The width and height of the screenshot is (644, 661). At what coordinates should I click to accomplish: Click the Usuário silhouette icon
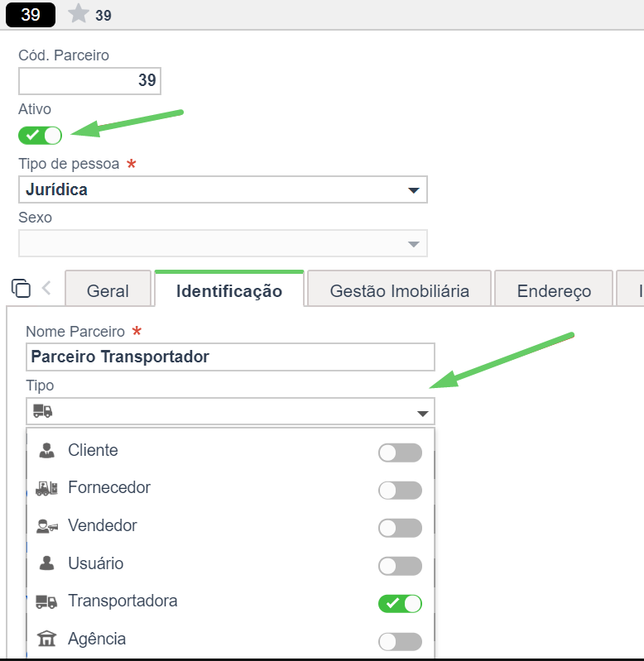tap(47, 563)
